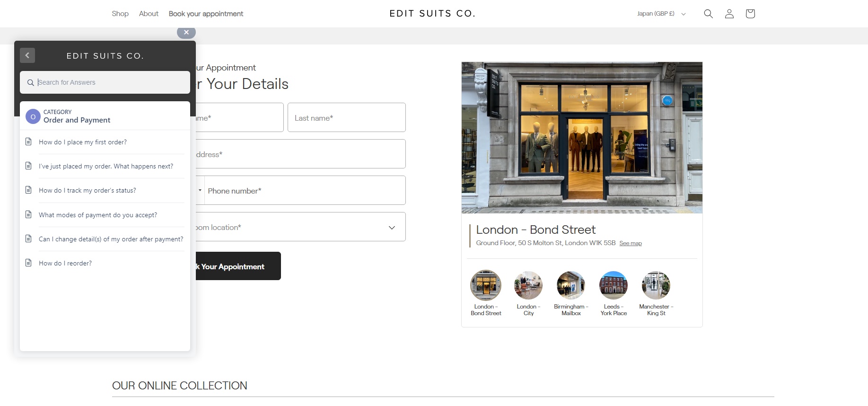
Task: Open the search magnifier in the header
Action: click(x=708, y=14)
